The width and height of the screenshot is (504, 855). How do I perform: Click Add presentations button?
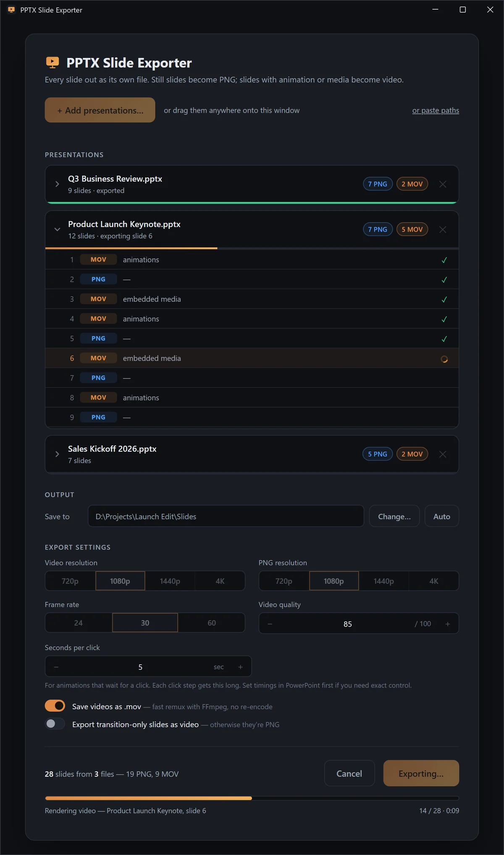(100, 110)
